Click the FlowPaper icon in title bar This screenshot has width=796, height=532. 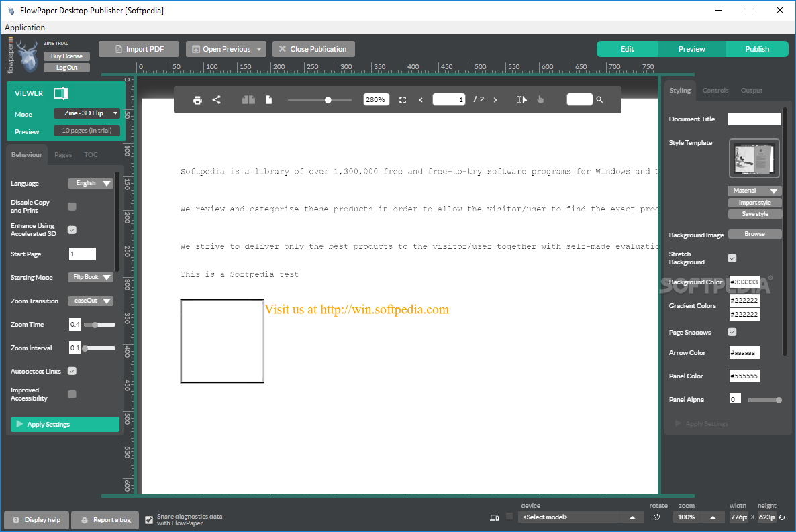point(11,10)
